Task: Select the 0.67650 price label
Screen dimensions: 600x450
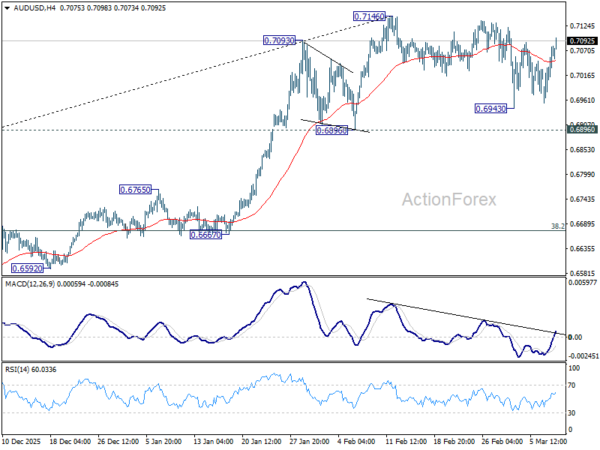Action: point(135,190)
